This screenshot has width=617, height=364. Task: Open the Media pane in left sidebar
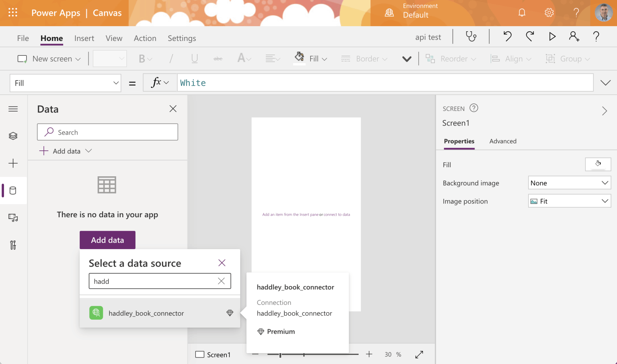point(13,218)
